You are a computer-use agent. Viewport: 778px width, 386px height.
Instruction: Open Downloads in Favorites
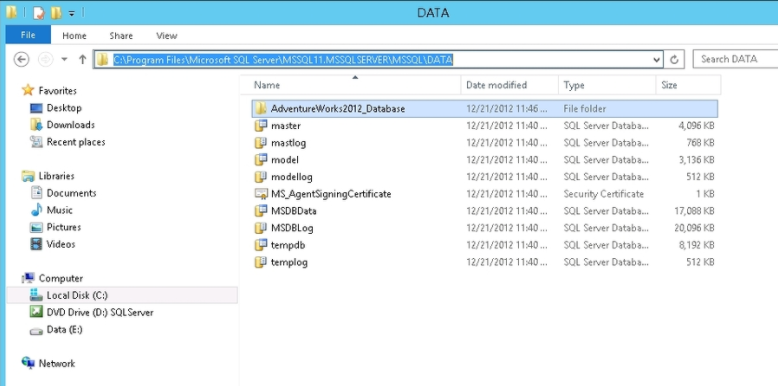pos(70,125)
